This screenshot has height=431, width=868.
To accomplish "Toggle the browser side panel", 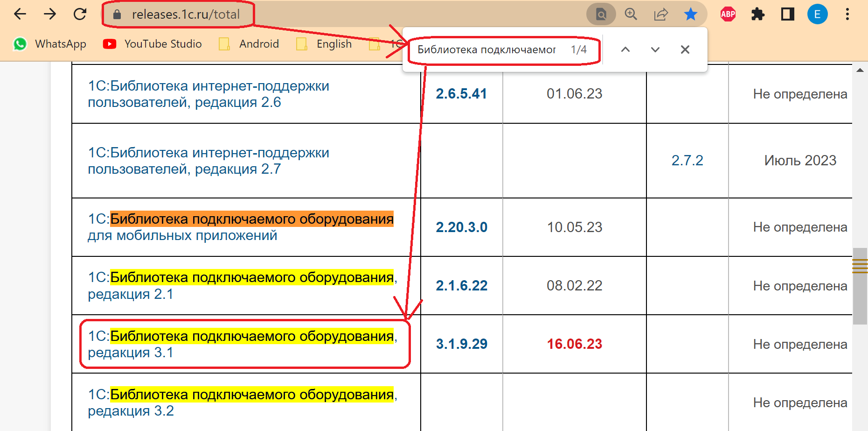I will [x=788, y=14].
